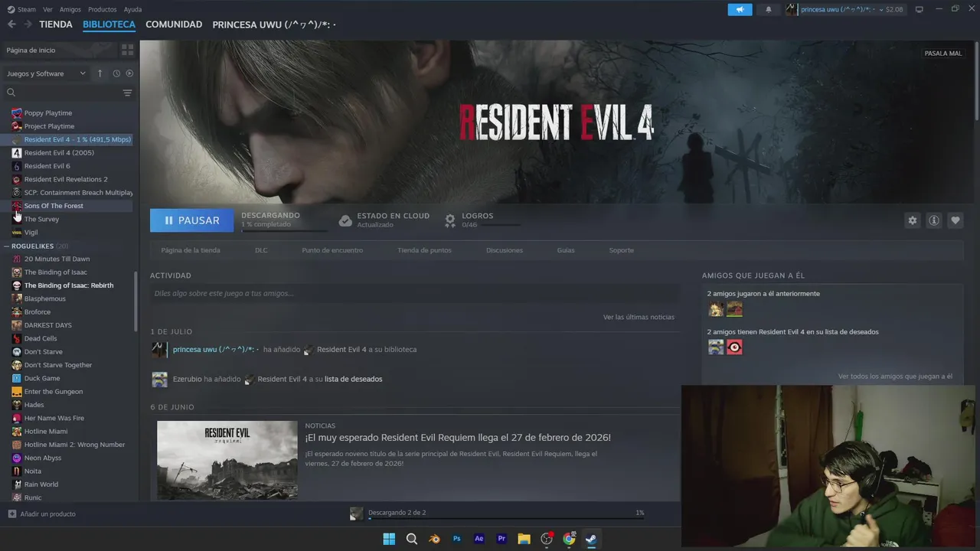Screen dimensions: 980x551
Task: Open the Ver menu
Action: coord(48,9)
